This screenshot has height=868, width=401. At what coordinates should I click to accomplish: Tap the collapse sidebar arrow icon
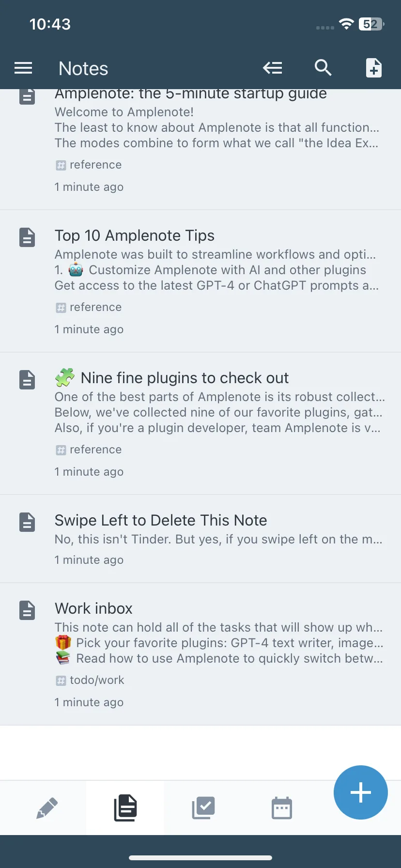click(x=273, y=68)
